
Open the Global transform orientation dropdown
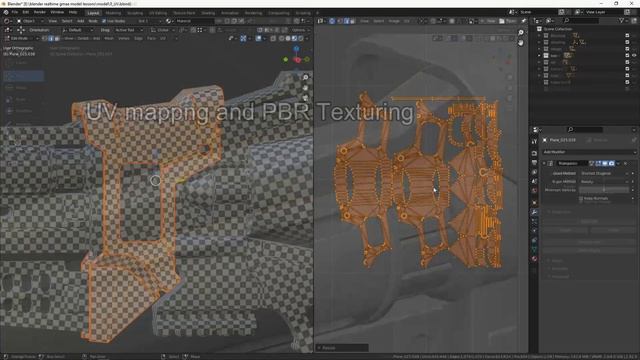pyautogui.click(x=162, y=30)
